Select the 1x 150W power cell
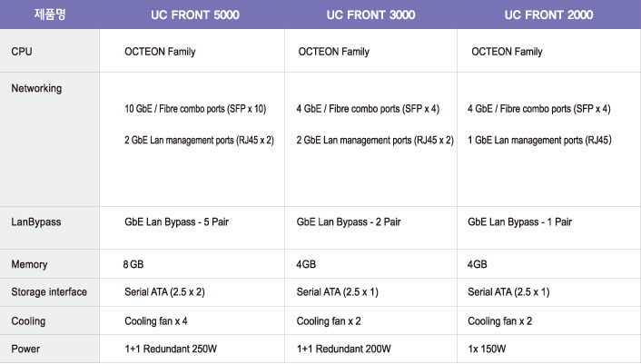This screenshot has width=641, height=364. point(487,349)
